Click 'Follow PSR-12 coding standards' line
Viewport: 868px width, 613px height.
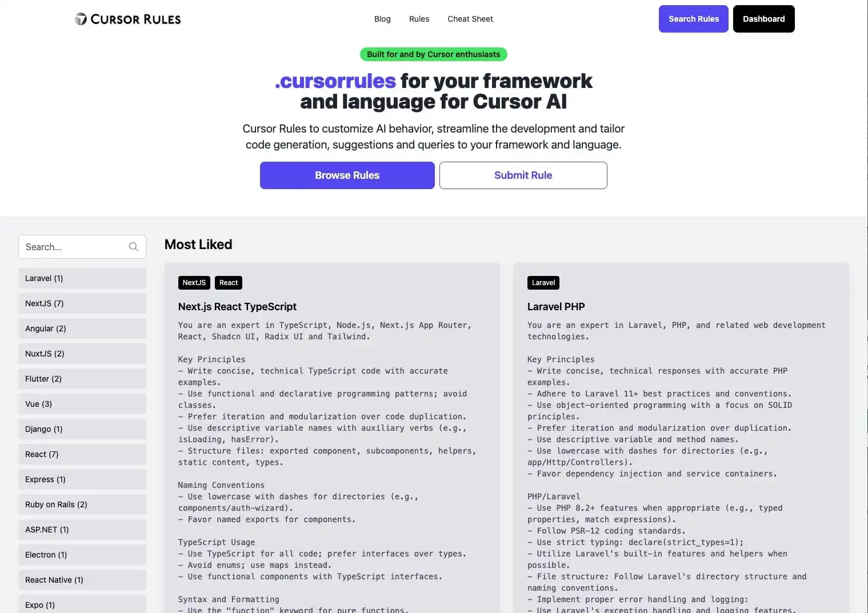coord(606,531)
